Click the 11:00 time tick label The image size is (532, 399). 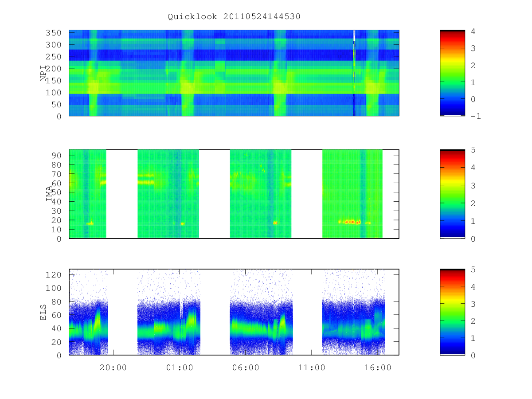tap(311, 368)
